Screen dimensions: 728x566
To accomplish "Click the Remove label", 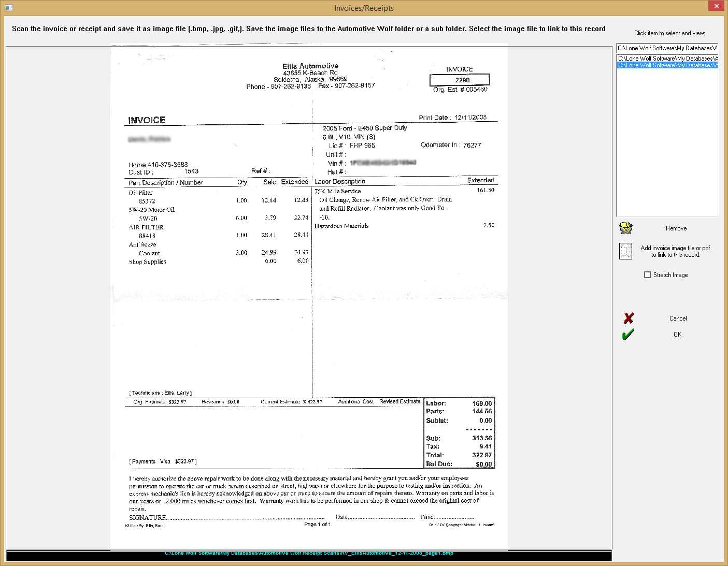I will (676, 228).
